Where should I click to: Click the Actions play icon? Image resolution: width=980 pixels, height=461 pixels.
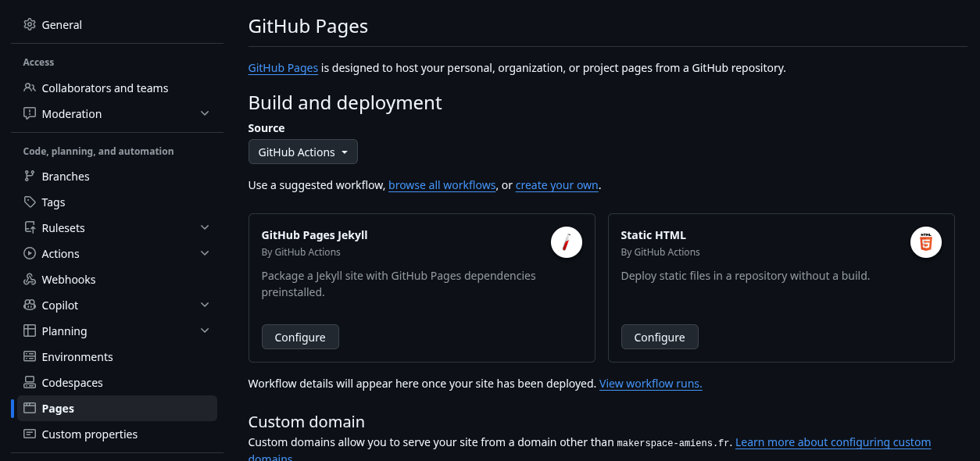[x=30, y=253]
